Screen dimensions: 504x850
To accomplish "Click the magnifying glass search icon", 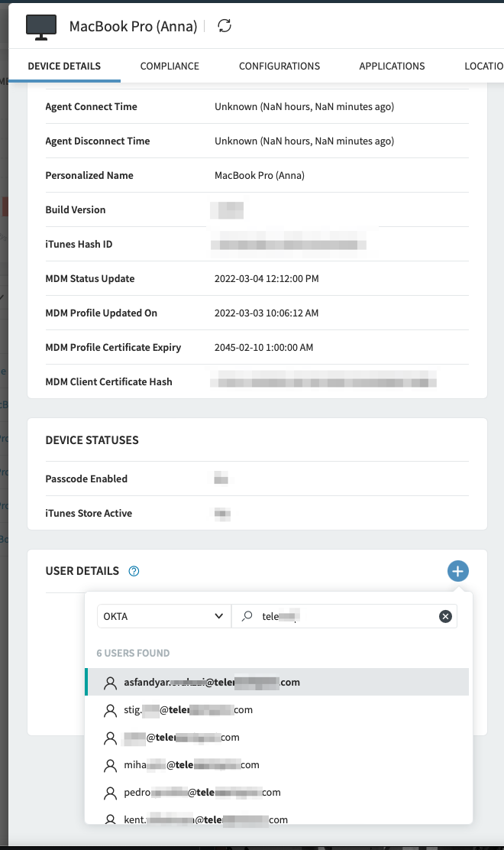I will 247,617.
